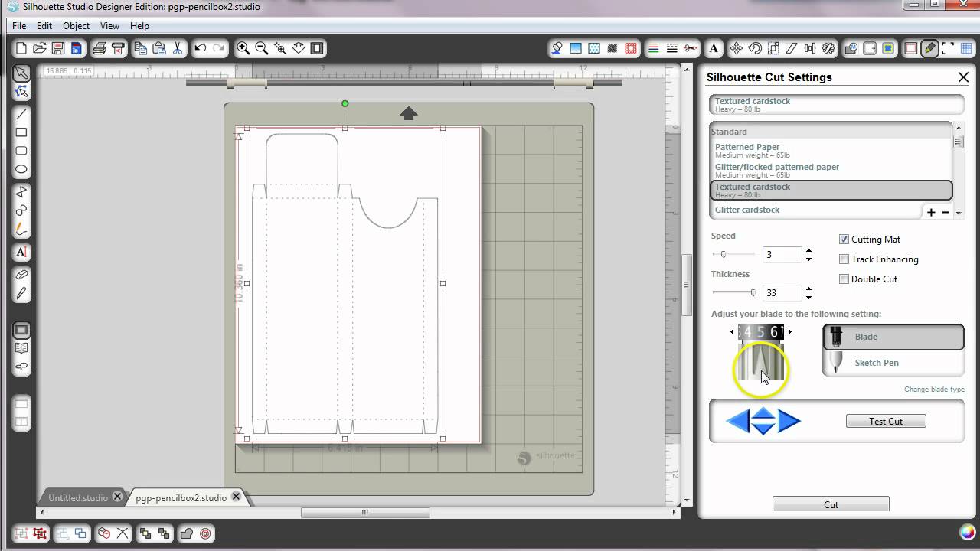Open the Cut Settings pencil icon
980x551 pixels.
(929, 48)
